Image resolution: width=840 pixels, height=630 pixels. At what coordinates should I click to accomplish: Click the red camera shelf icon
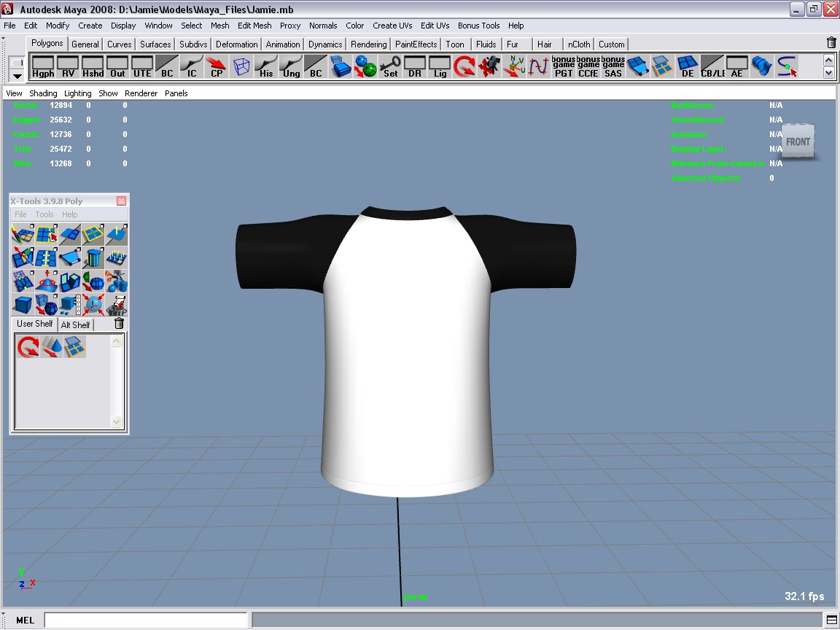coord(489,67)
